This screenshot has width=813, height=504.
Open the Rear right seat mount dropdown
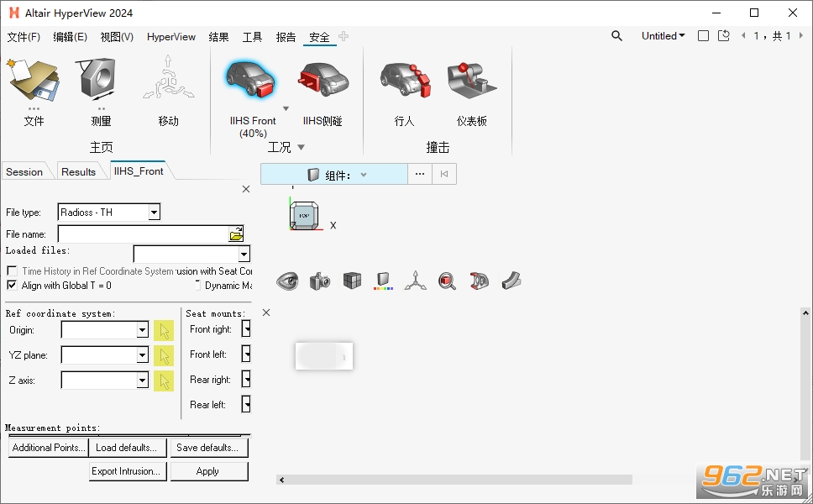pyautogui.click(x=247, y=379)
